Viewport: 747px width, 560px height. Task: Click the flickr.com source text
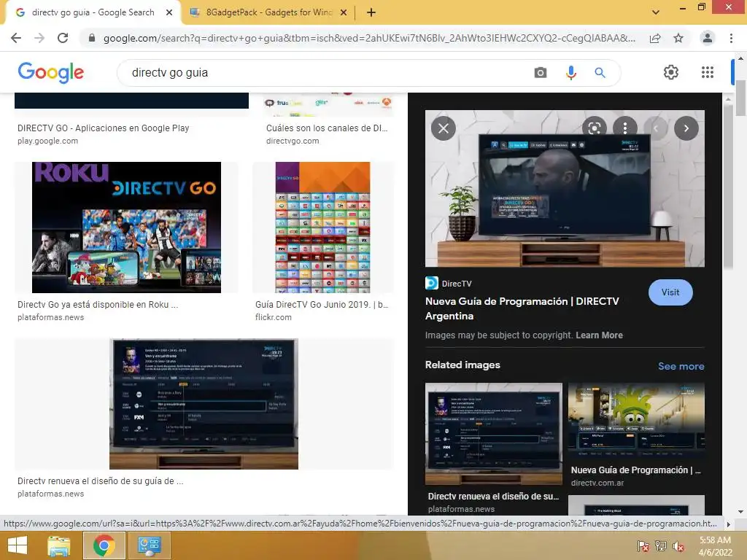[x=274, y=317]
